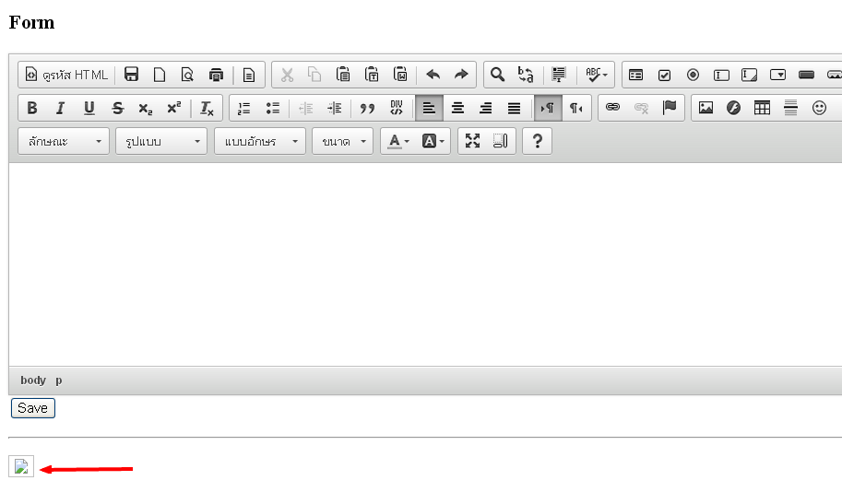Open the Replace icon

point(526,75)
